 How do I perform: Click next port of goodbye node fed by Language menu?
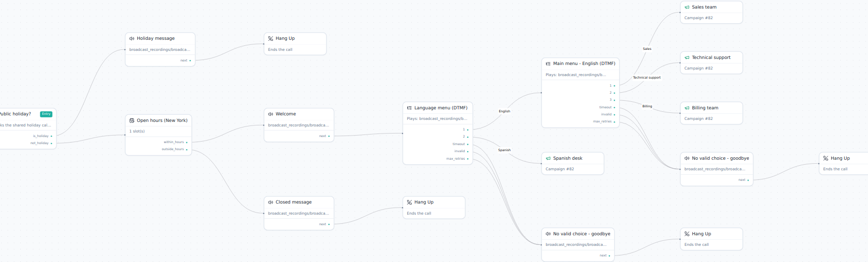pos(609,256)
